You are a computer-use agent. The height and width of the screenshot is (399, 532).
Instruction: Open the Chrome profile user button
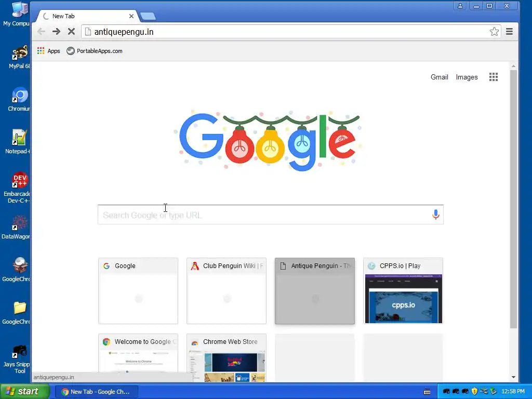click(x=460, y=6)
